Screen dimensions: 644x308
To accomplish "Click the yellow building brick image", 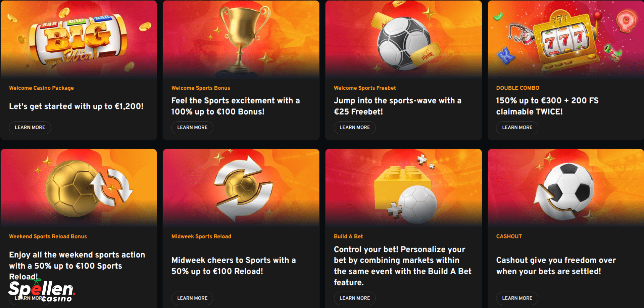I will pos(403,187).
